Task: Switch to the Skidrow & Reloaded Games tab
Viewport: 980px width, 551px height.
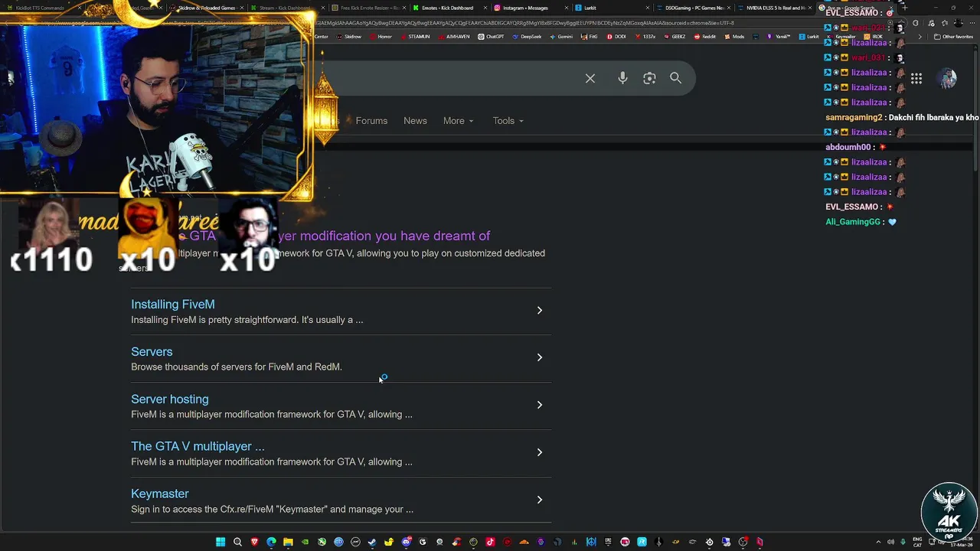Action: point(207,8)
